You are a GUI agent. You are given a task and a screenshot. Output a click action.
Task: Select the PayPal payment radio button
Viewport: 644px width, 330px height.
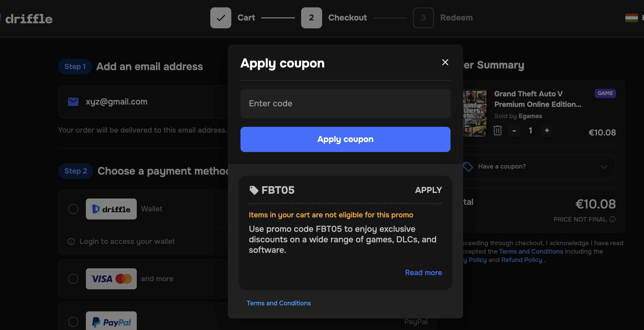[x=73, y=322]
